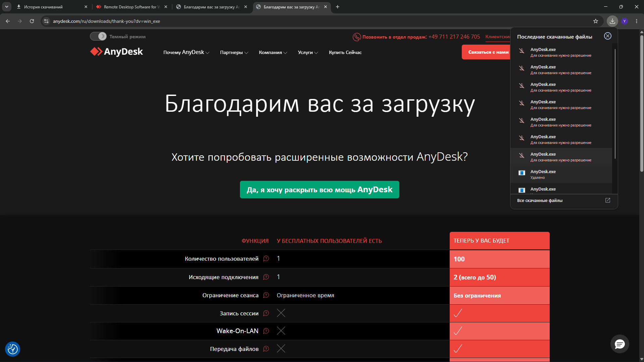644x362 pixels.
Task: Show help for Количество пользователей
Action: point(266,258)
